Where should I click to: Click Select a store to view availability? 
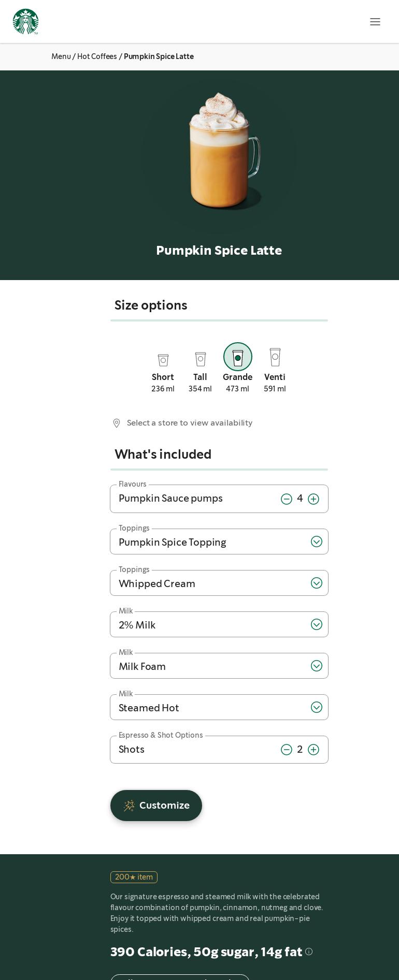[189, 423]
